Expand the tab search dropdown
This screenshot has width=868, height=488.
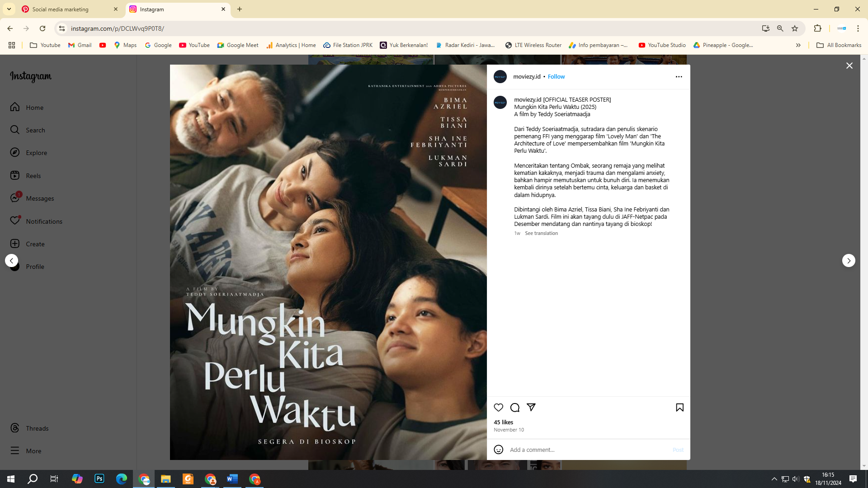pyautogui.click(x=9, y=9)
